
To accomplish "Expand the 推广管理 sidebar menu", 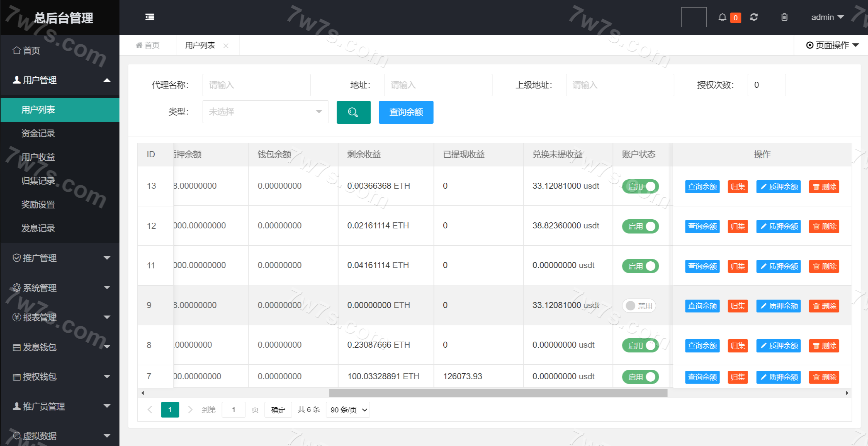I will click(60, 258).
